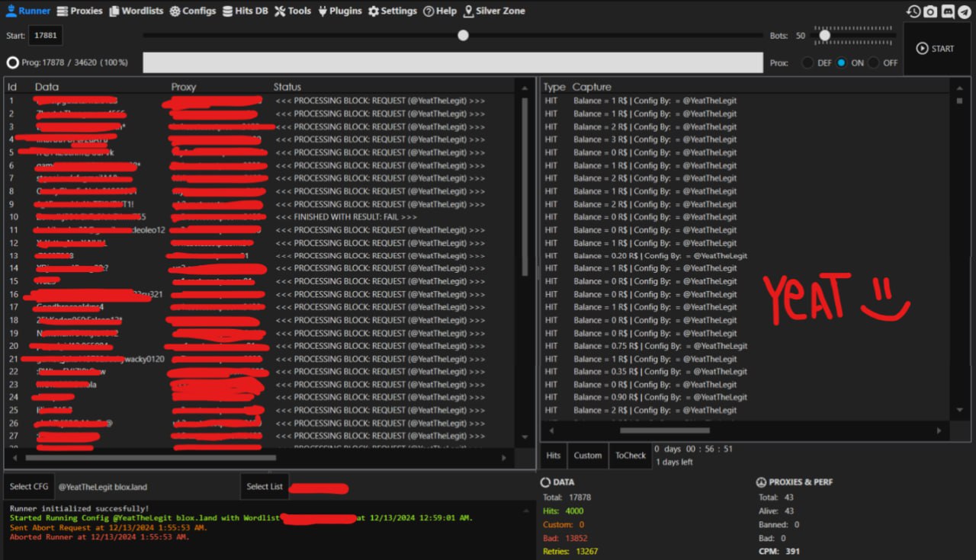Click the circle icon beside Prog
Screen dimensions: 976x560
click(x=13, y=62)
